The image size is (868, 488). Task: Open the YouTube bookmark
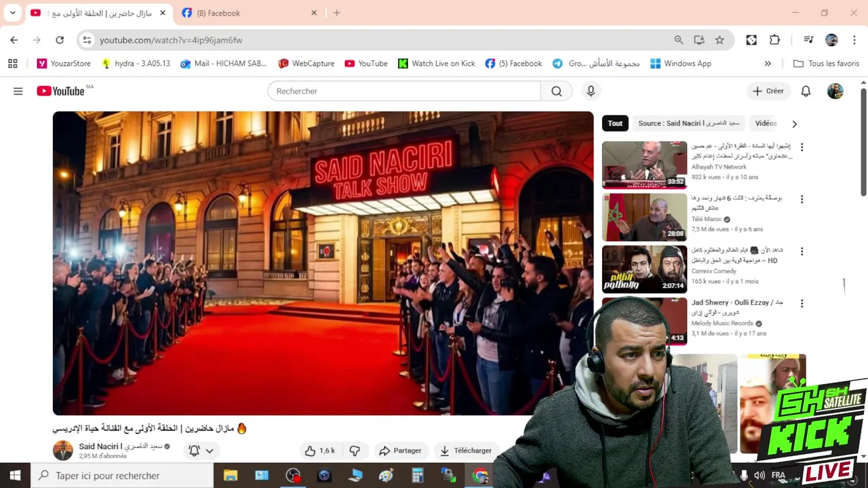point(366,64)
